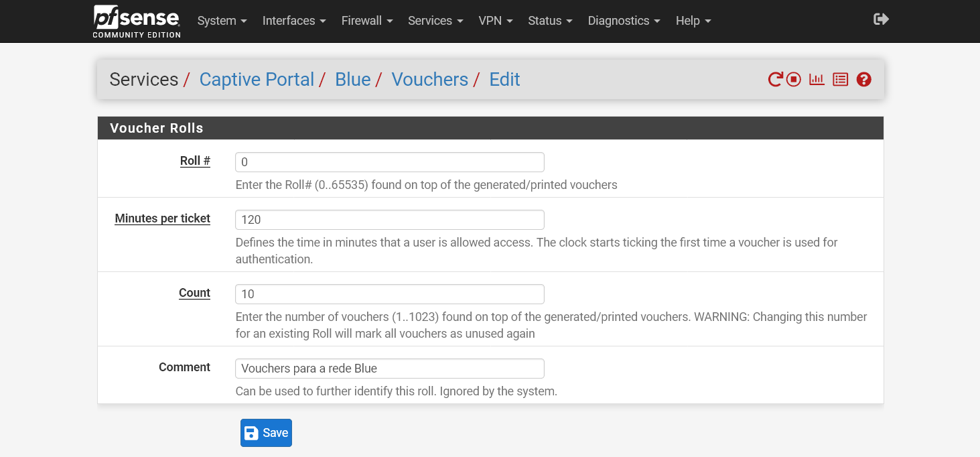Open the related status graphs icon
The height and width of the screenshot is (457, 980).
[x=816, y=79]
